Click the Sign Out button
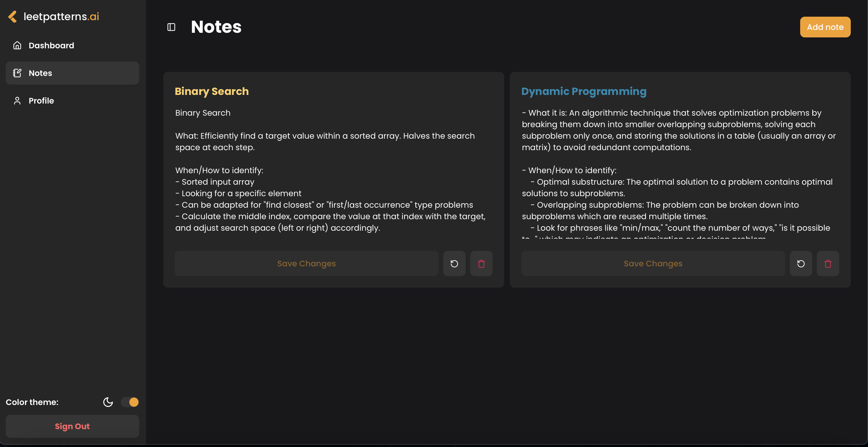Image resolution: width=868 pixels, height=447 pixels. click(72, 427)
